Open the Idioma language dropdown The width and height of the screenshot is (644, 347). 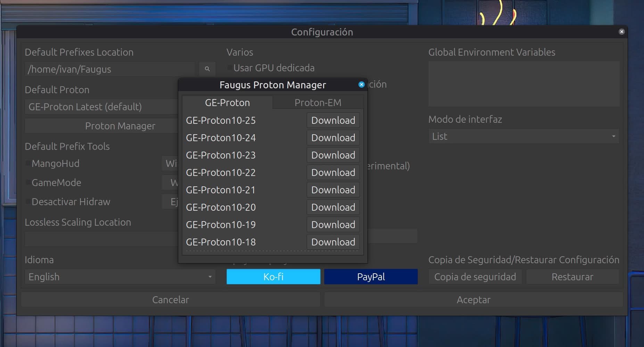pyautogui.click(x=119, y=276)
